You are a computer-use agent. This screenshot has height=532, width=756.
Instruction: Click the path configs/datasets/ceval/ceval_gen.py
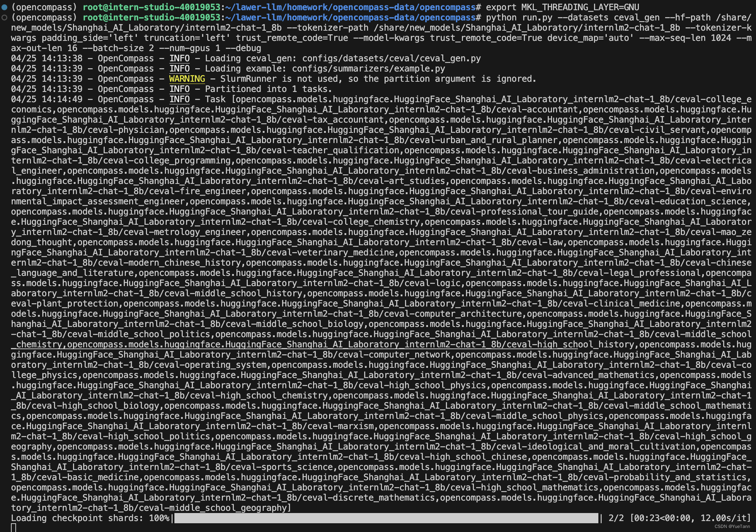point(391,58)
